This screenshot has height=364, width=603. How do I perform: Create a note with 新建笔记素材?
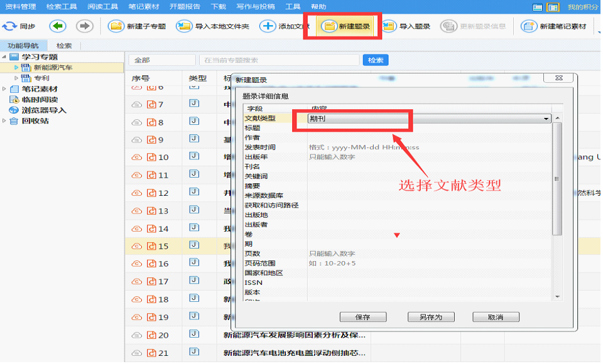pos(553,27)
